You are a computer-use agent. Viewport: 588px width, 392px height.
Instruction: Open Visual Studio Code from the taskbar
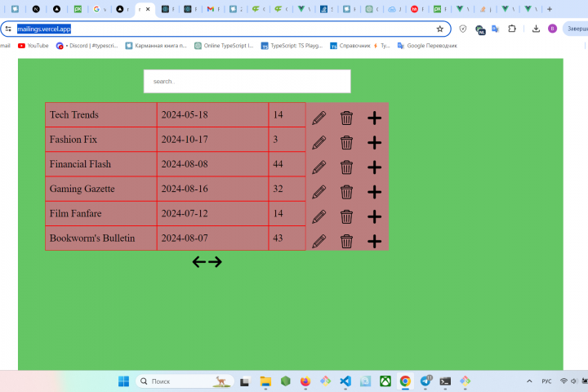coord(345,381)
